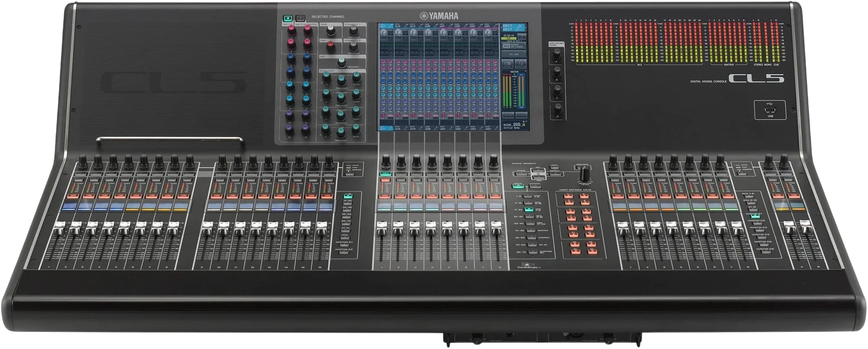Select the MIX17-24/MATRIX Selected Channel key
This screenshot has width=868, height=349.
(300, 19)
